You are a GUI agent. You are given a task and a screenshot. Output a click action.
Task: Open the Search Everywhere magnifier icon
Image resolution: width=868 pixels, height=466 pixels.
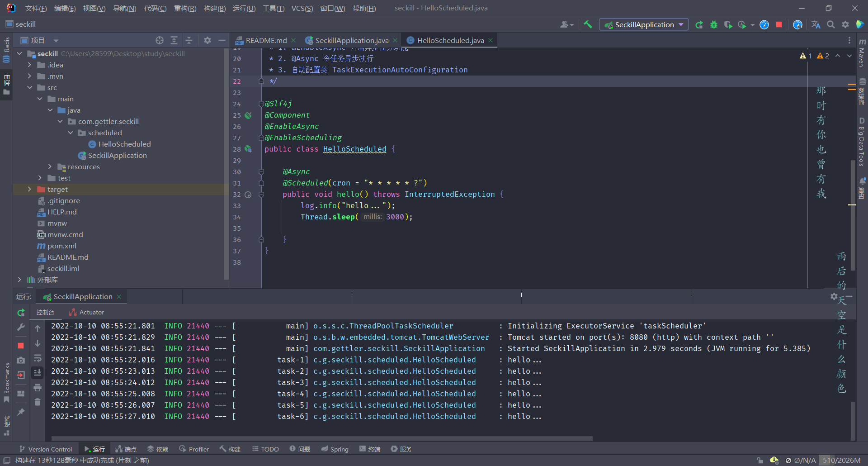pos(831,24)
